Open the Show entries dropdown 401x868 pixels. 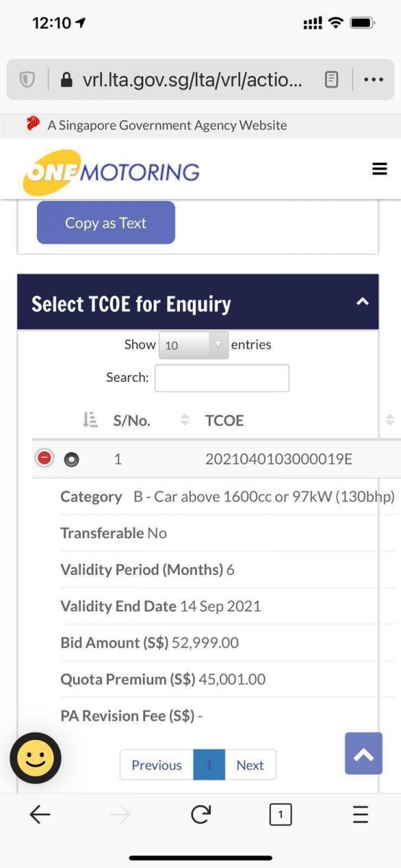coord(193,345)
